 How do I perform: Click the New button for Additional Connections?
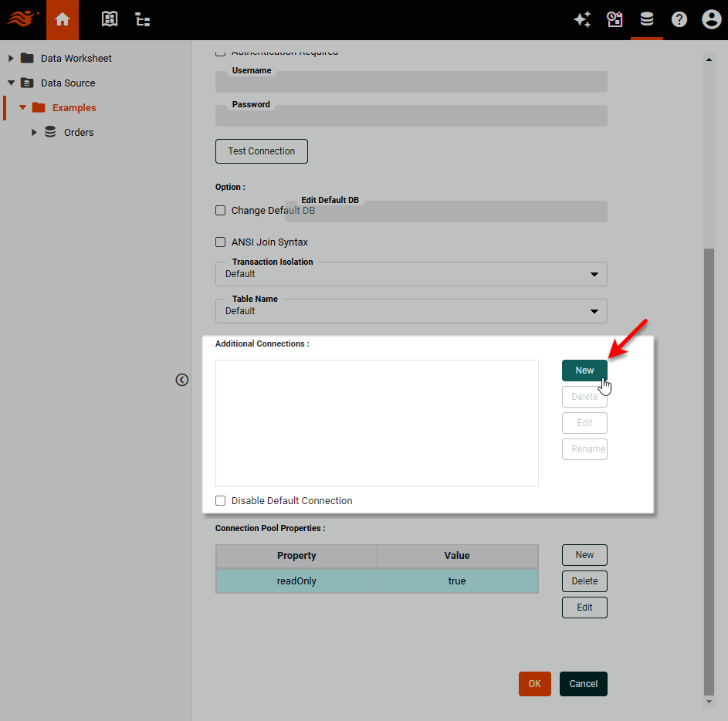click(x=584, y=371)
